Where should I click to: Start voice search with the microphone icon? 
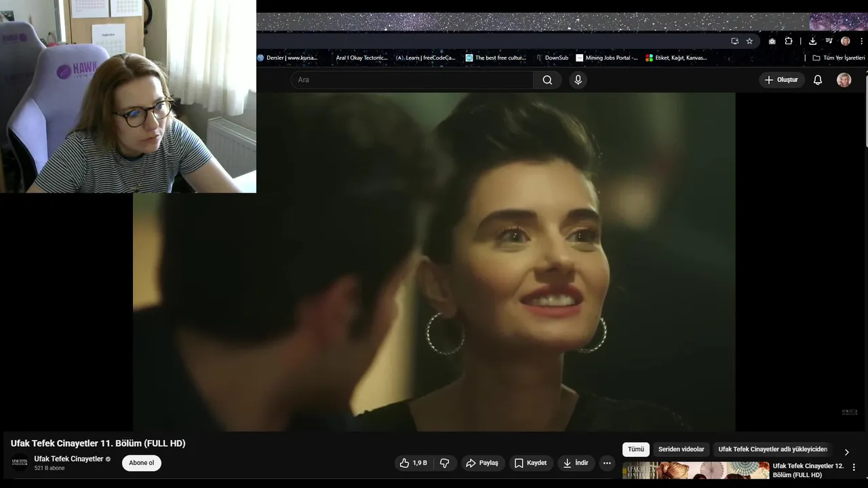(578, 80)
